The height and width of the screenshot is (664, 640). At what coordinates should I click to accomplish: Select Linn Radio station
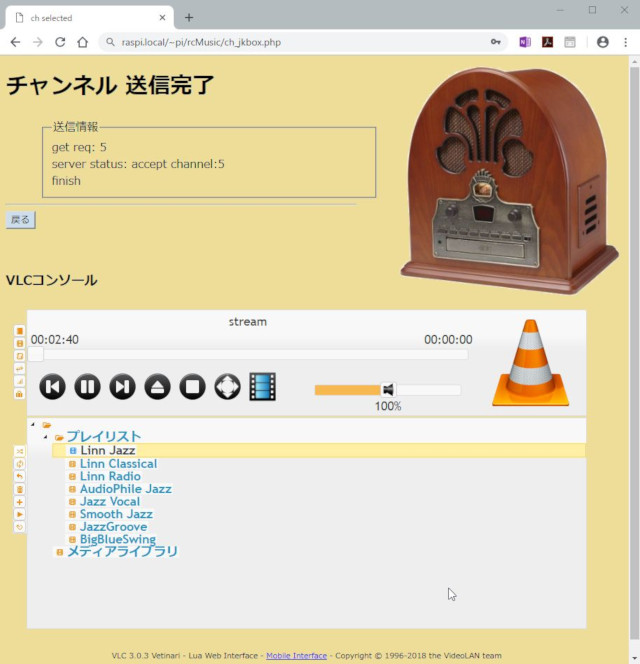point(110,476)
